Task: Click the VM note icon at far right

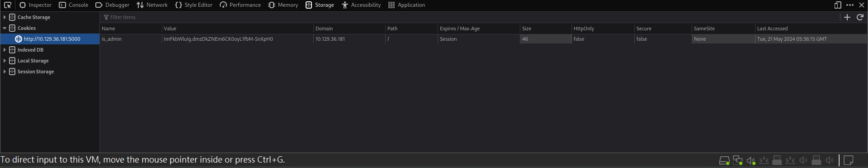Action: point(849,160)
